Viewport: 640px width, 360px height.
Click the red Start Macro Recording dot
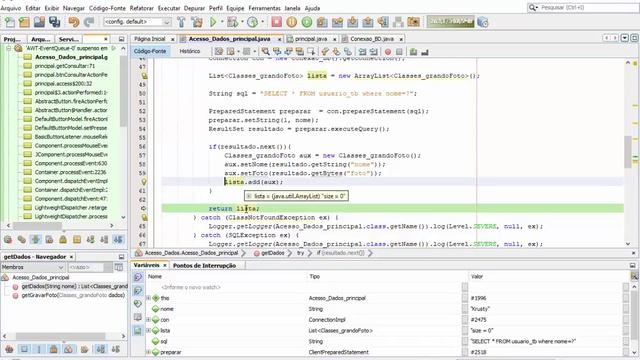click(x=388, y=51)
